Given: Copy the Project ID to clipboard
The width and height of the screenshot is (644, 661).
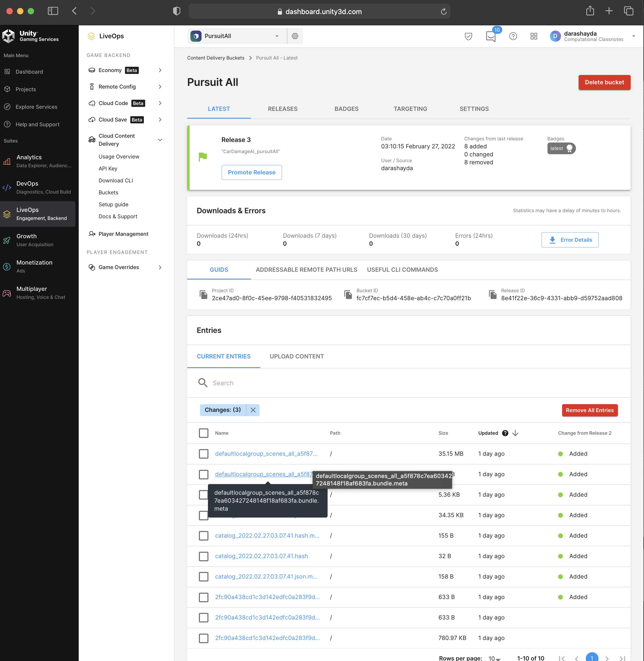Looking at the screenshot, I should 203,294.
